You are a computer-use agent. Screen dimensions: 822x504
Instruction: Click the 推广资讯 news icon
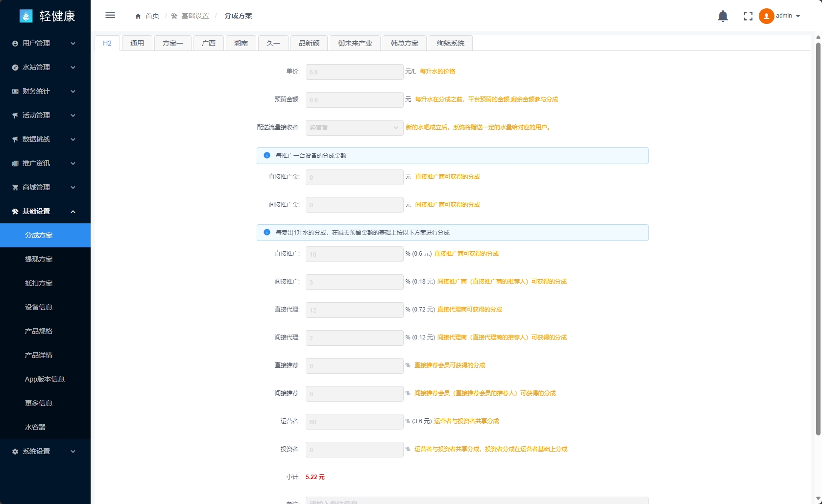pos(15,164)
